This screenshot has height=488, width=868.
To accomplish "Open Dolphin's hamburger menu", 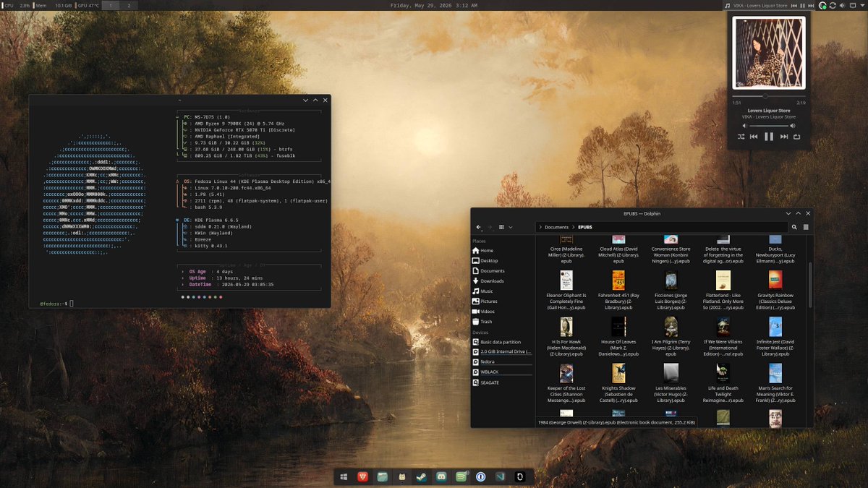I will coord(806,227).
